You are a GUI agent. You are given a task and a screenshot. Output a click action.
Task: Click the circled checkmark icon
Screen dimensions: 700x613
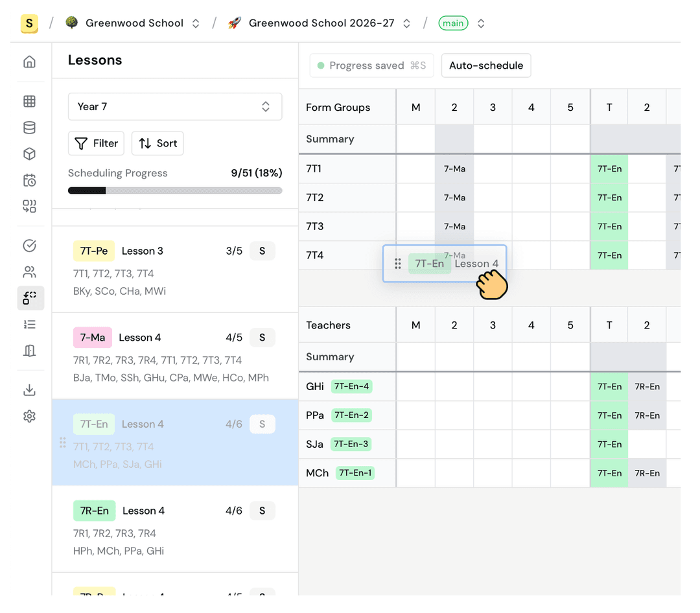29,246
